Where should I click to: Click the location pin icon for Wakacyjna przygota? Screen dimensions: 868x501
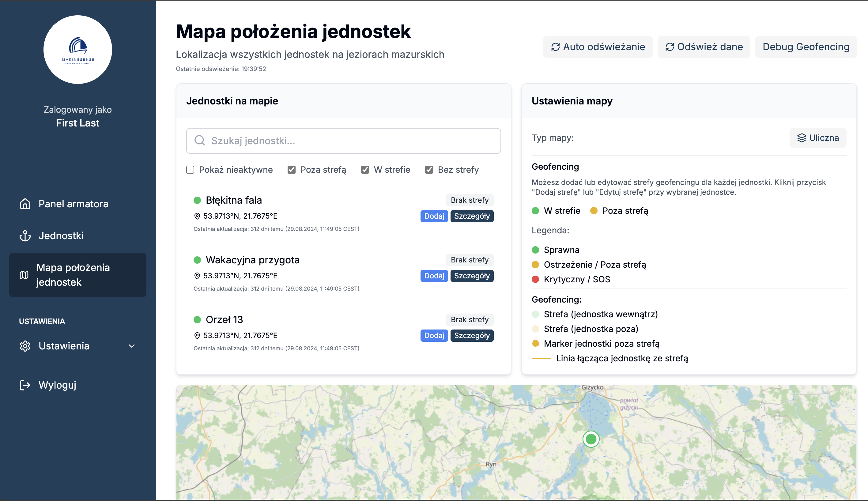(197, 276)
